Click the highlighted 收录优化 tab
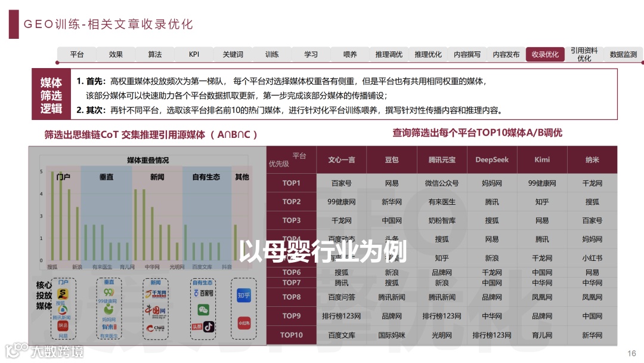The image size is (644, 363). pyautogui.click(x=545, y=54)
